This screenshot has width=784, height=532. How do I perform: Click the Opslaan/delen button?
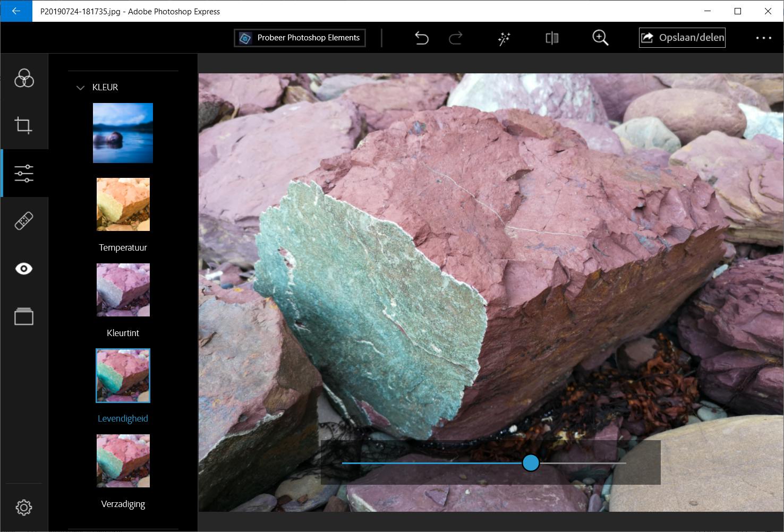pyautogui.click(x=682, y=38)
